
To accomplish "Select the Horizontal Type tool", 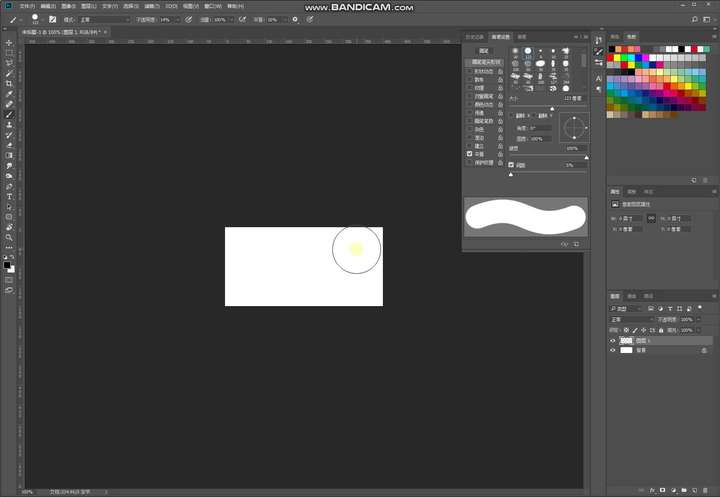I will point(9,197).
